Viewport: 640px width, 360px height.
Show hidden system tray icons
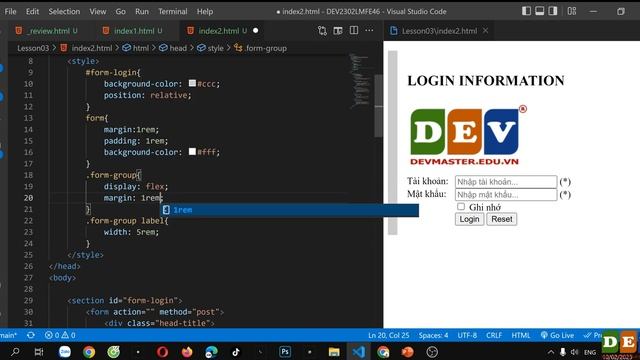(x=551, y=352)
